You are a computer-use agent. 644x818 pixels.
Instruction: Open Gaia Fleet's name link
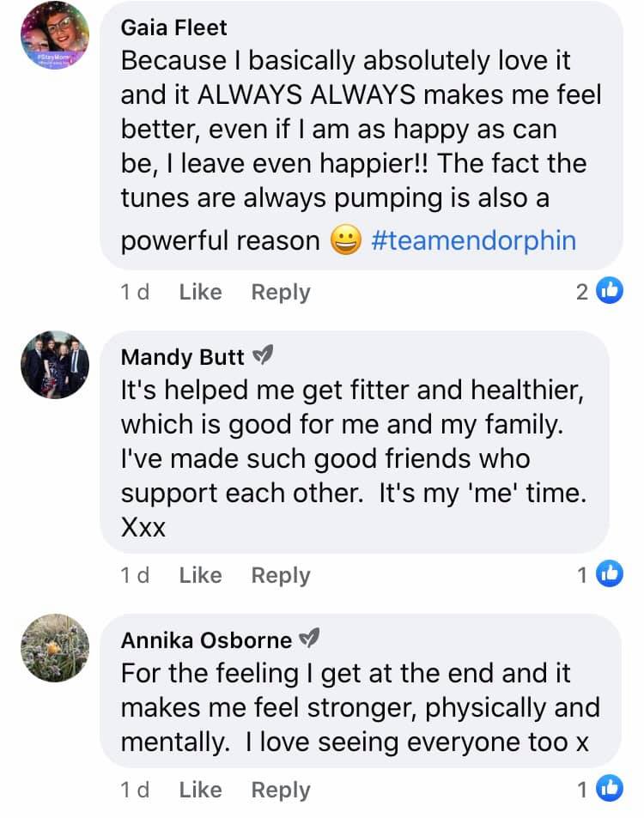click(174, 27)
